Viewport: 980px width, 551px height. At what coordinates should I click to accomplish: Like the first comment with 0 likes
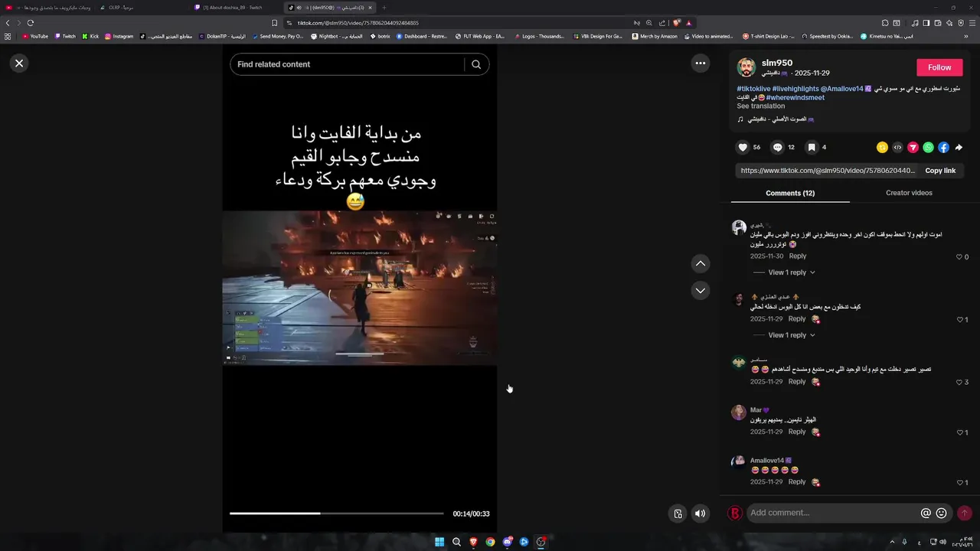pos(959,257)
